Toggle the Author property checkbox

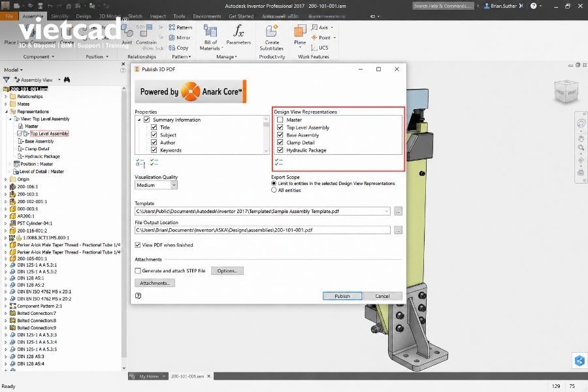(154, 142)
